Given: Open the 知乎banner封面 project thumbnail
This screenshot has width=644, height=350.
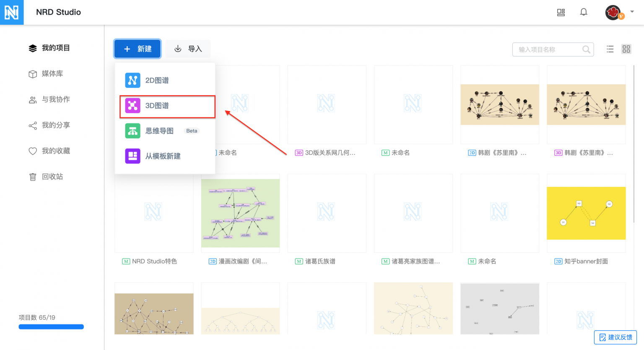Looking at the screenshot, I should [586, 213].
